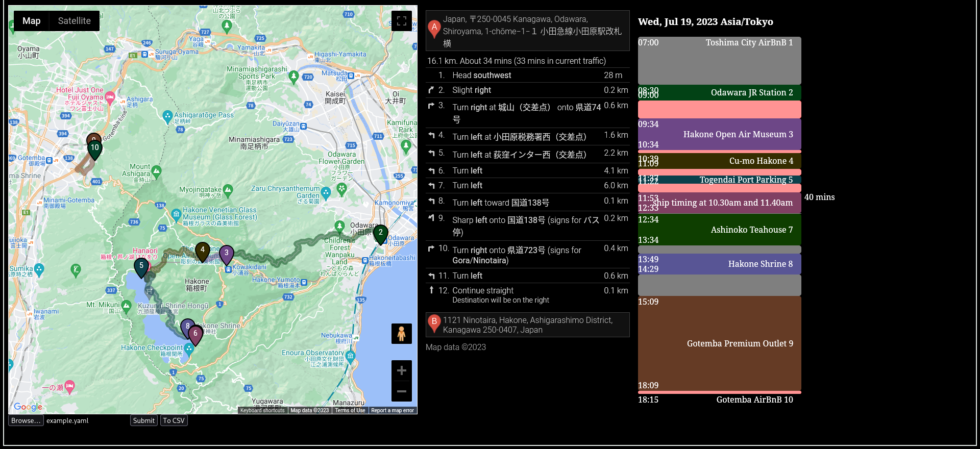Select Cu-mo Hakone 4 schedule block
The height and width of the screenshot is (449, 980).
719,161
